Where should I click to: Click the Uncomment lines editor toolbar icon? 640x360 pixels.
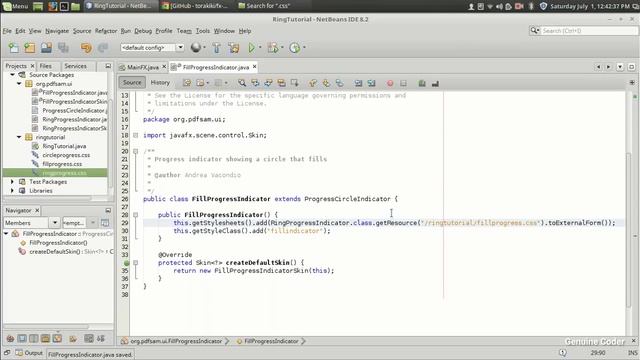(435, 83)
